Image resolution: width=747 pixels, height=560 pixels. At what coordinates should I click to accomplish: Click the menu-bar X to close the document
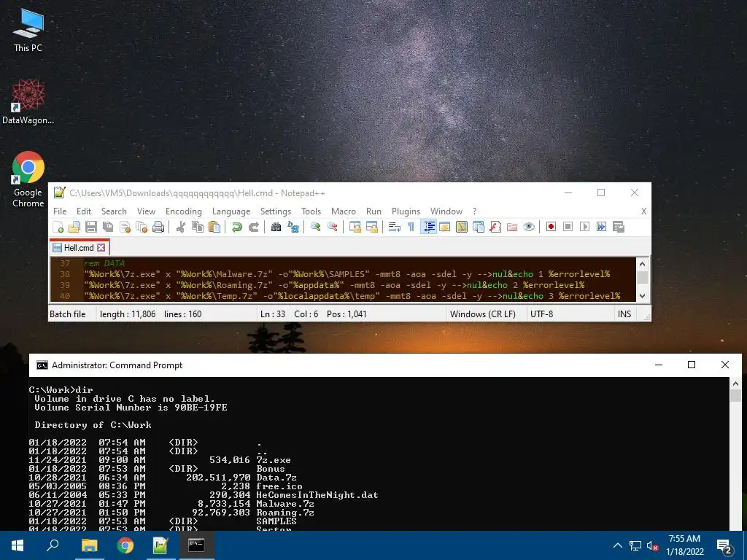pyautogui.click(x=643, y=211)
